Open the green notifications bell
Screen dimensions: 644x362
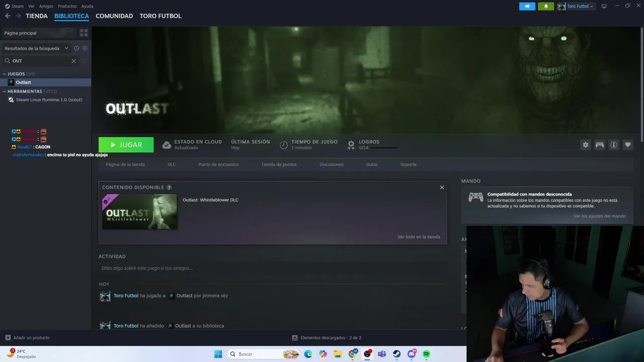click(546, 6)
